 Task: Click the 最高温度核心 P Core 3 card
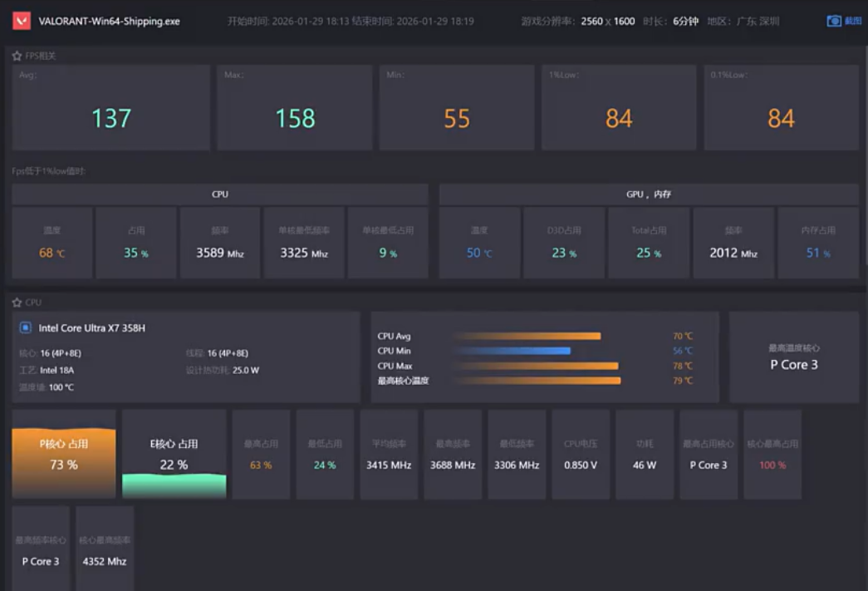click(x=794, y=357)
